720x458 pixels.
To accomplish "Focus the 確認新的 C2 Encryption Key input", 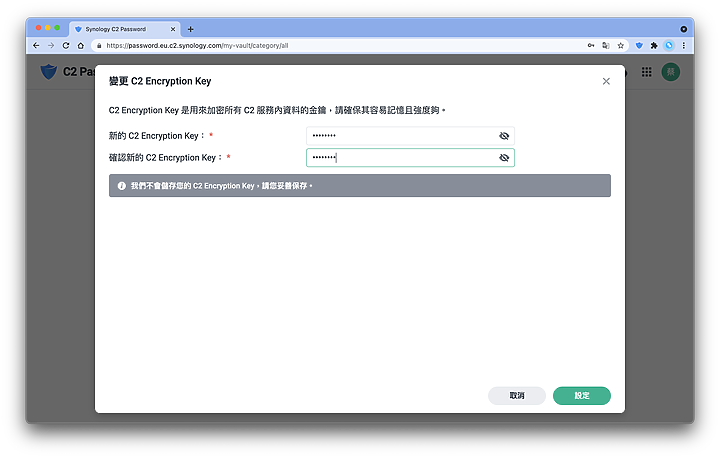I will [410, 158].
